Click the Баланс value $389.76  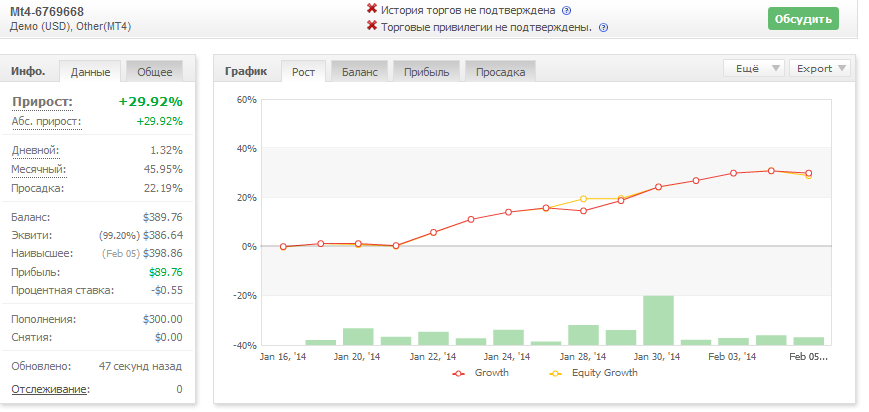pos(162,217)
